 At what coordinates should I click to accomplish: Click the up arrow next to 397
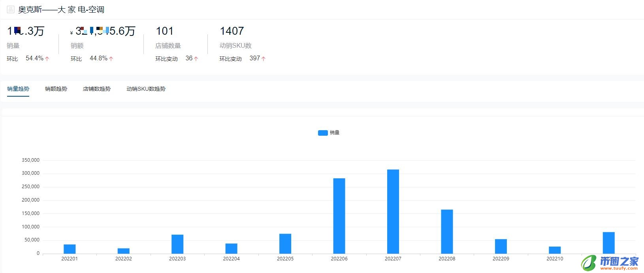point(264,59)
